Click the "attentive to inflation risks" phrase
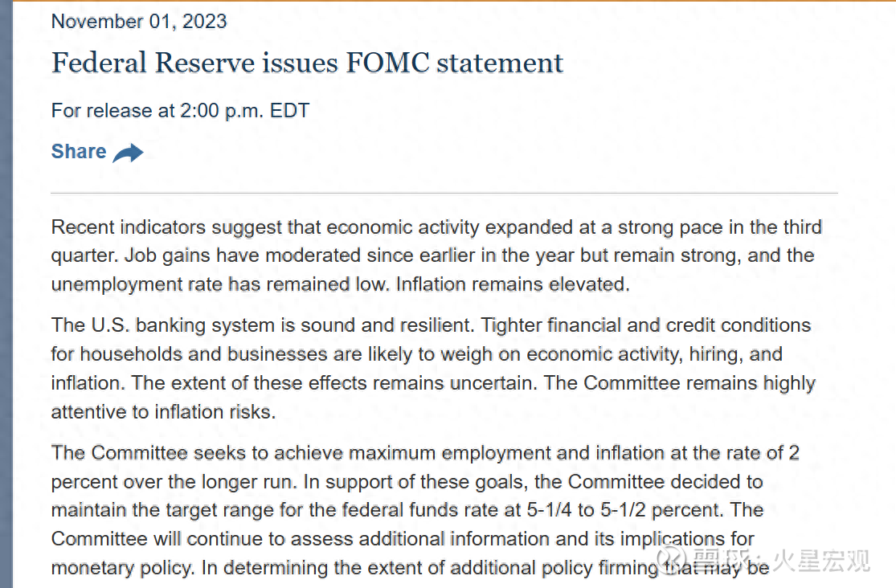The height and width of the screenshot is (588, 896). point(163,412)
